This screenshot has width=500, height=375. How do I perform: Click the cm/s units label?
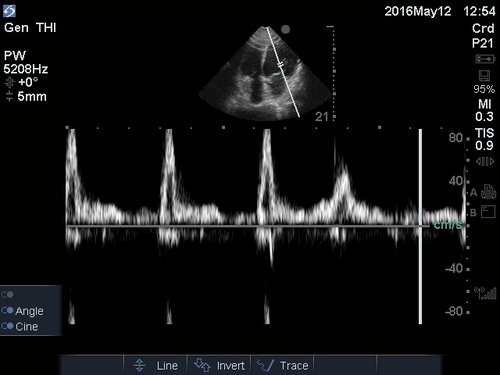[448, 225]
